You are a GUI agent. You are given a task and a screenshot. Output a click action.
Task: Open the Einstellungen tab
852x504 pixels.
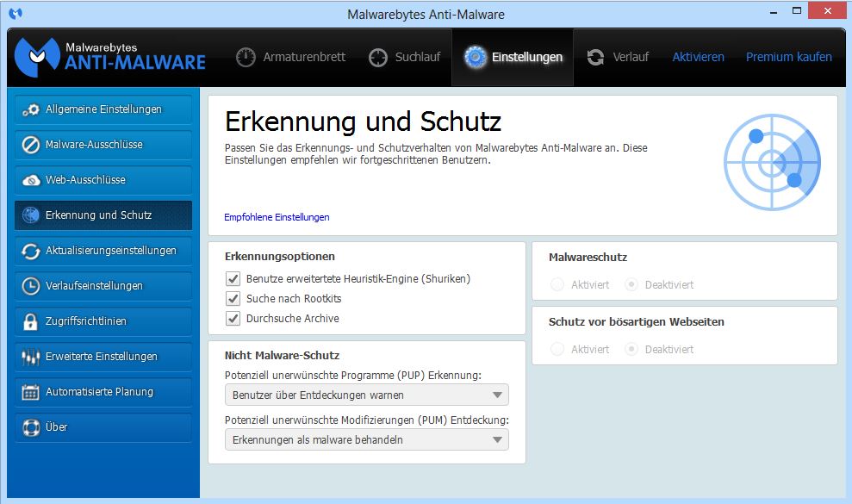pyautogui.click(x=513, y=57)
